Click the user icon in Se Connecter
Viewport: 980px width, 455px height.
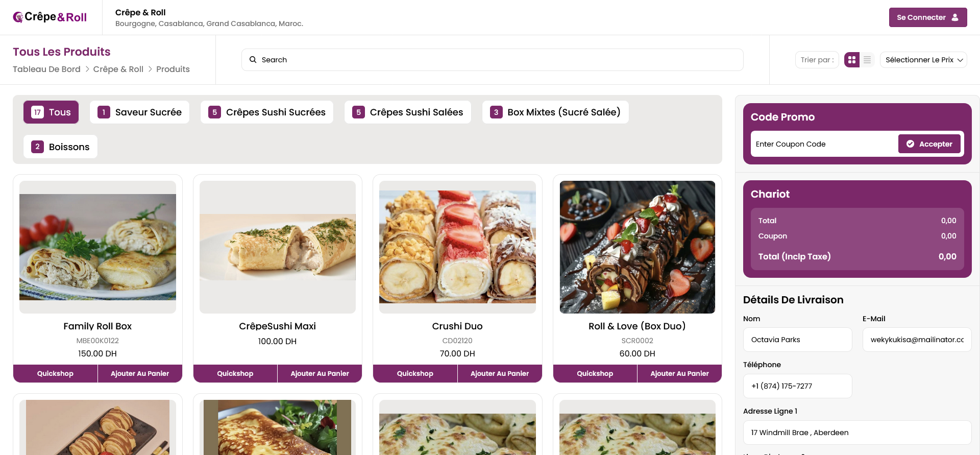955,17
